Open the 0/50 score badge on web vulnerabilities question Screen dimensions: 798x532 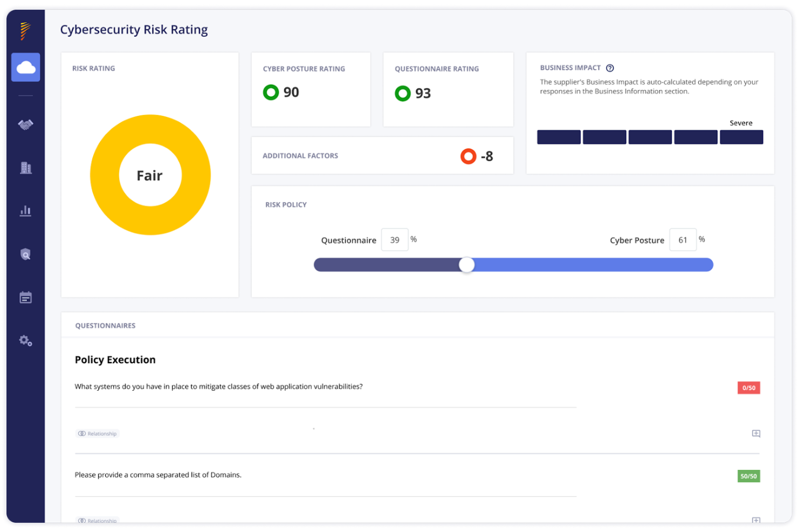click(x=748, y=388)
